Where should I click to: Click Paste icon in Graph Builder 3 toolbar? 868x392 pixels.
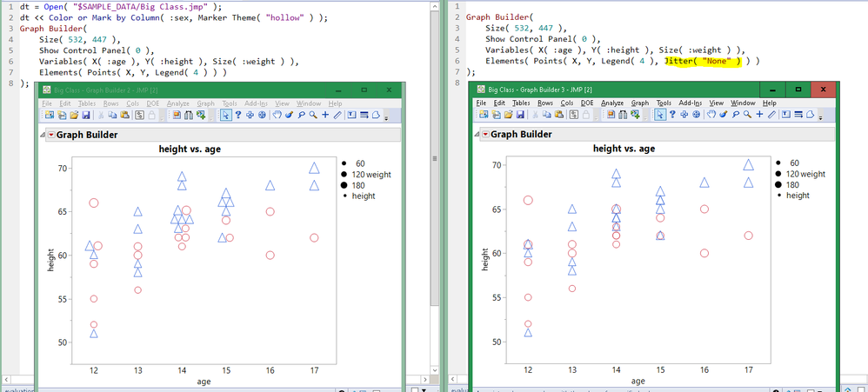559,115
